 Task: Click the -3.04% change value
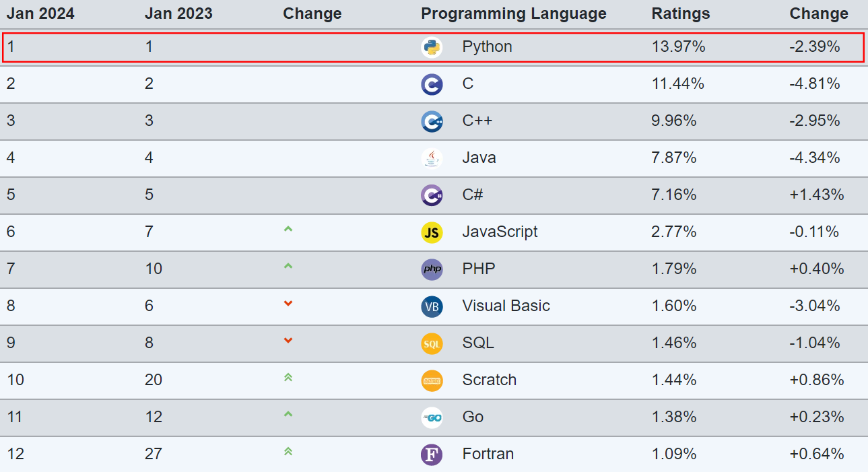tap(815, 306)
